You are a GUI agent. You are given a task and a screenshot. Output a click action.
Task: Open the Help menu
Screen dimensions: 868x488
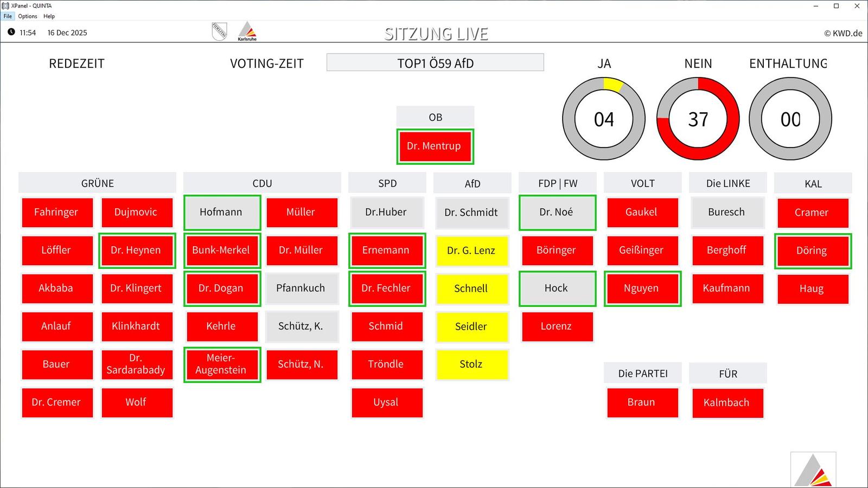[49, 16]
